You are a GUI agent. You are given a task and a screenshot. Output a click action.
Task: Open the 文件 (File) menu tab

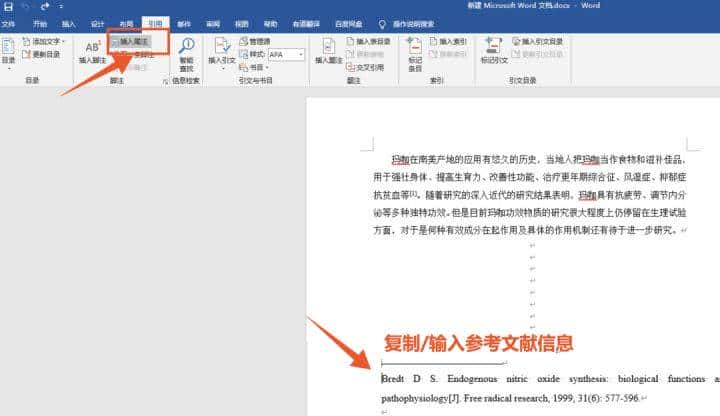tap(8, 24)
